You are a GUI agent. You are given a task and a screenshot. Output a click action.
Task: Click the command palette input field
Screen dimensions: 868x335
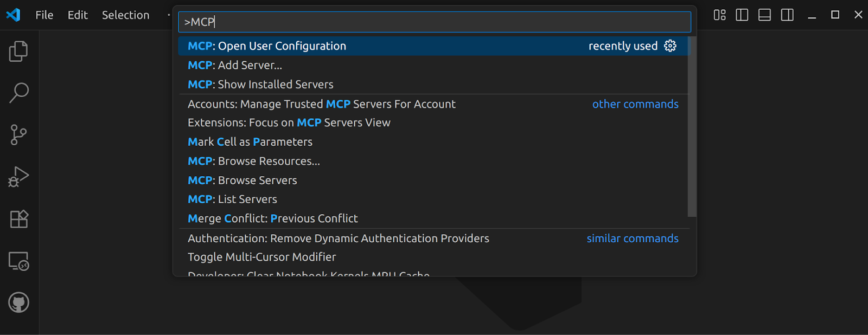(x=435, y=22)
